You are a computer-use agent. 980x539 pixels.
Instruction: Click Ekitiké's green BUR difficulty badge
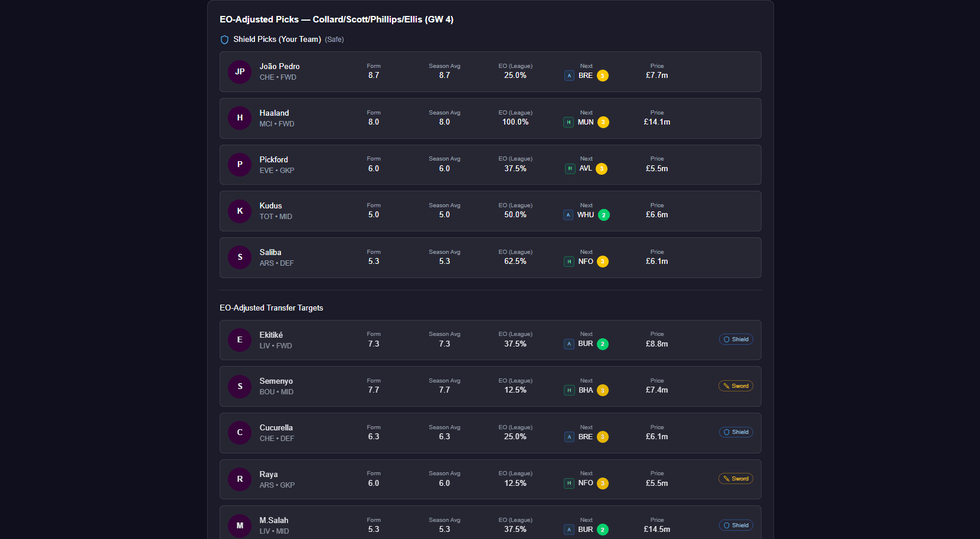pyautogui.click(x=602, y=344)
